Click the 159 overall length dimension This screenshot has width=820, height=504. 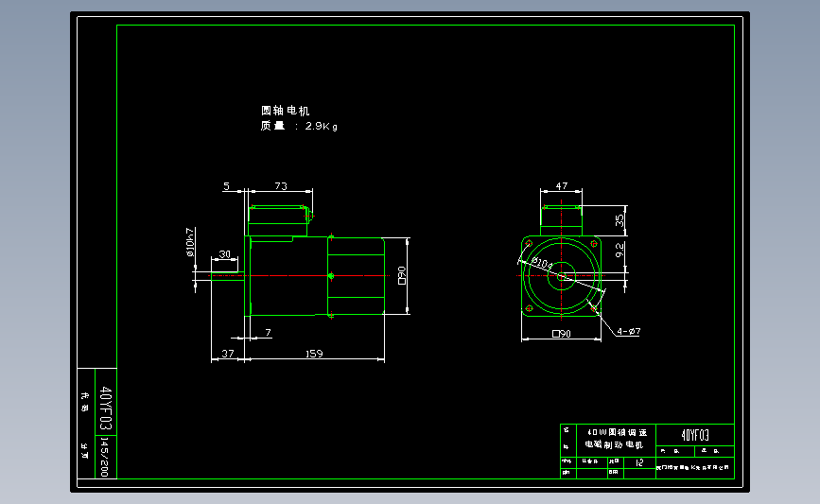pyautogui.click(x=314, y=354)
